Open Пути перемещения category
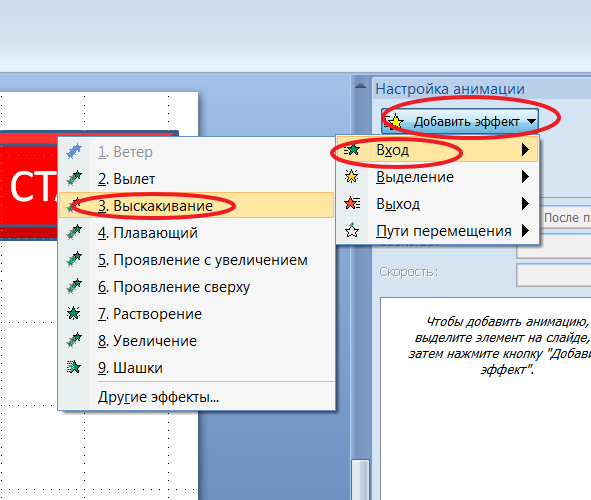 [438, 231]
